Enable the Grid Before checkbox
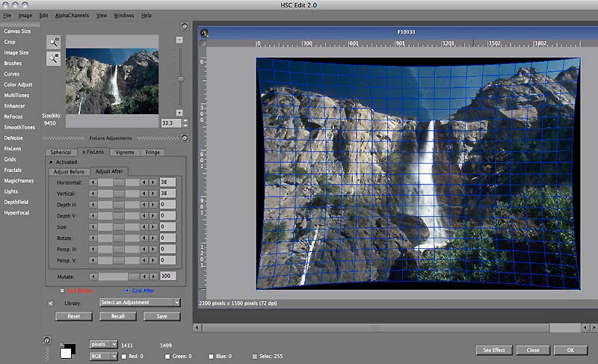Viewport: 598px width, 364px height. point(62,291)
